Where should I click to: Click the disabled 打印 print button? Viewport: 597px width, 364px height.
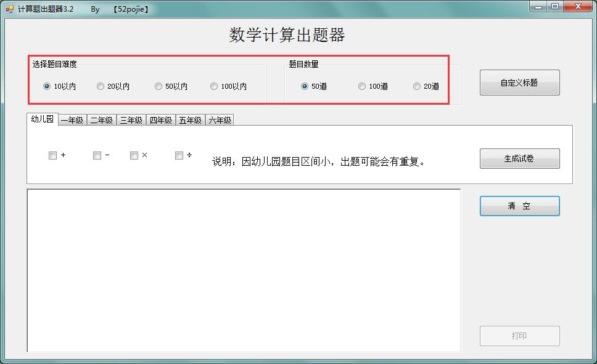tap(520, 336)
